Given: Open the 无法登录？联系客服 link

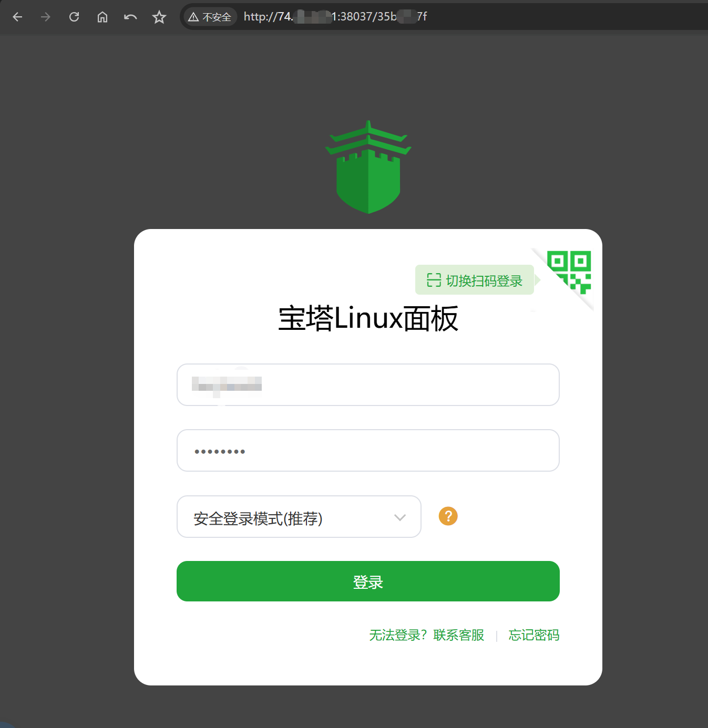Looking at the screenshot, I should point(426,635).
